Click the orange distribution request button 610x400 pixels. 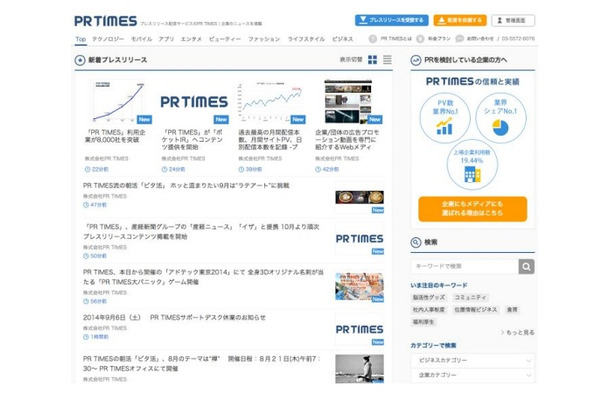460,20
